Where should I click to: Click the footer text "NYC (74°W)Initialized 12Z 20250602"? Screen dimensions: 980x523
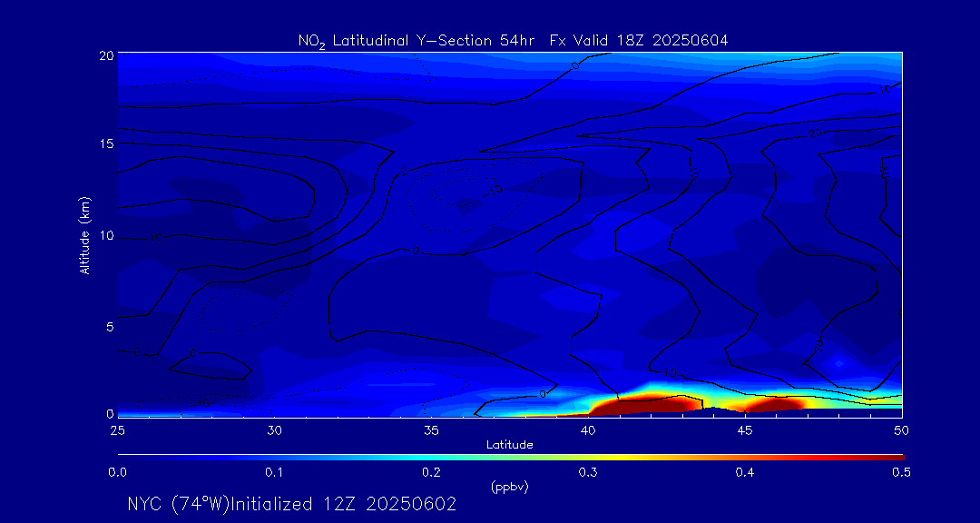(292, 504)
